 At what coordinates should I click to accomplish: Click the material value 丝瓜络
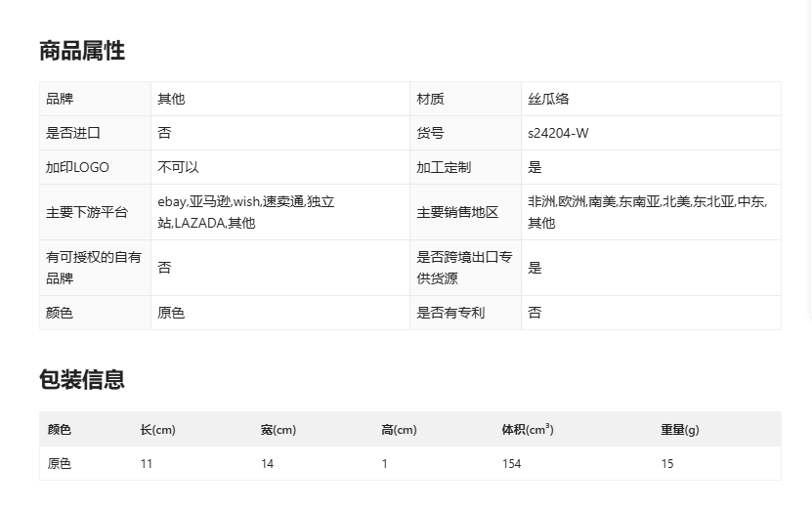(x=548, y=99)
